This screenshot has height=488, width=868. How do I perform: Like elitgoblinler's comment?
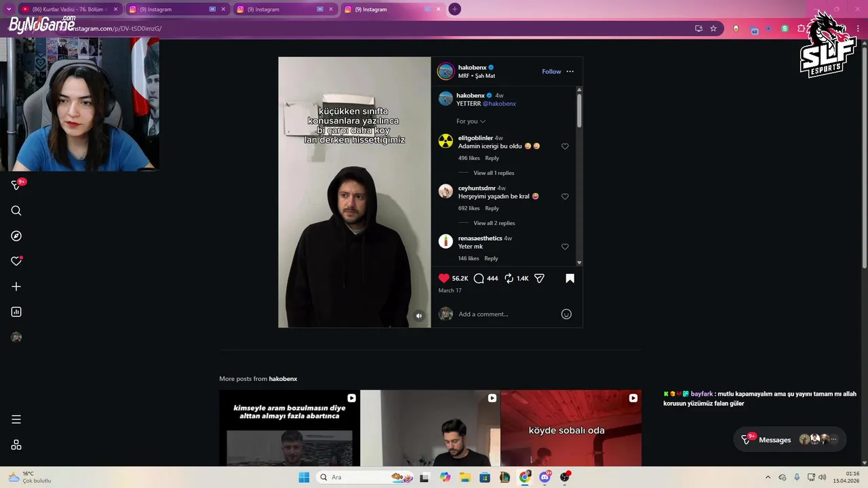point(565,146)
